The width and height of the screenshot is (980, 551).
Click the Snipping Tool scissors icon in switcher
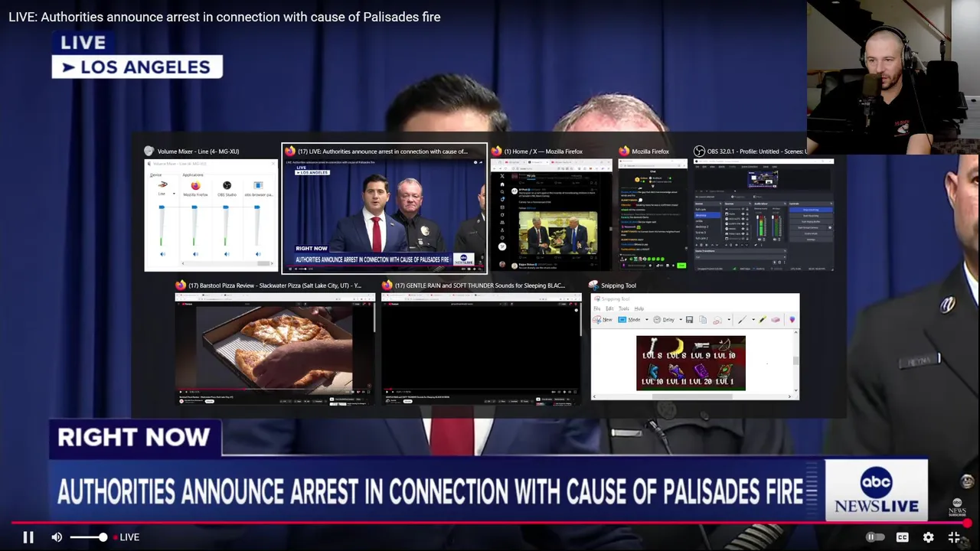click(593, 285)
